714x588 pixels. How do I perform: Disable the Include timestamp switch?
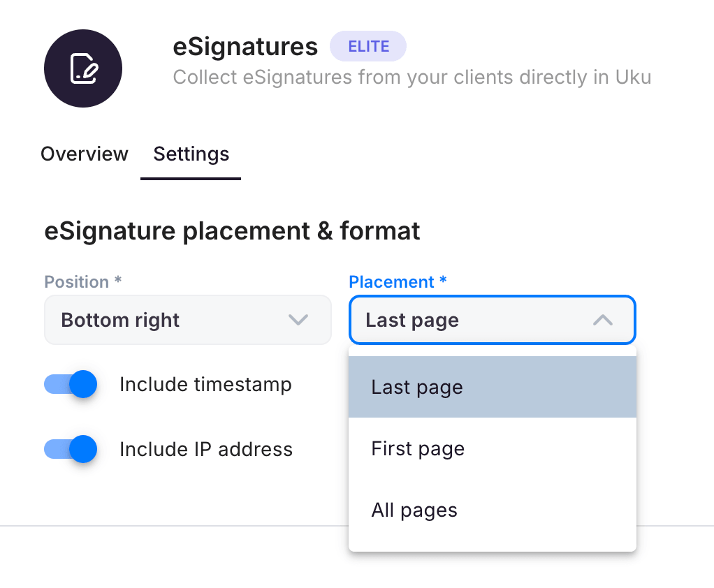tap(71, 384)
